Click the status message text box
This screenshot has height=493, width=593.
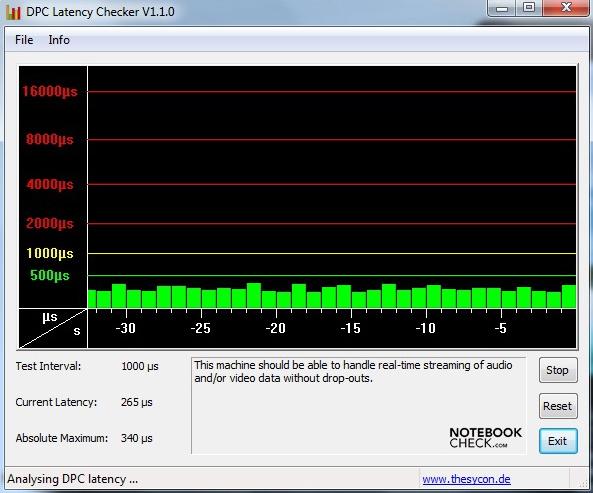click(x=359, y=405)
